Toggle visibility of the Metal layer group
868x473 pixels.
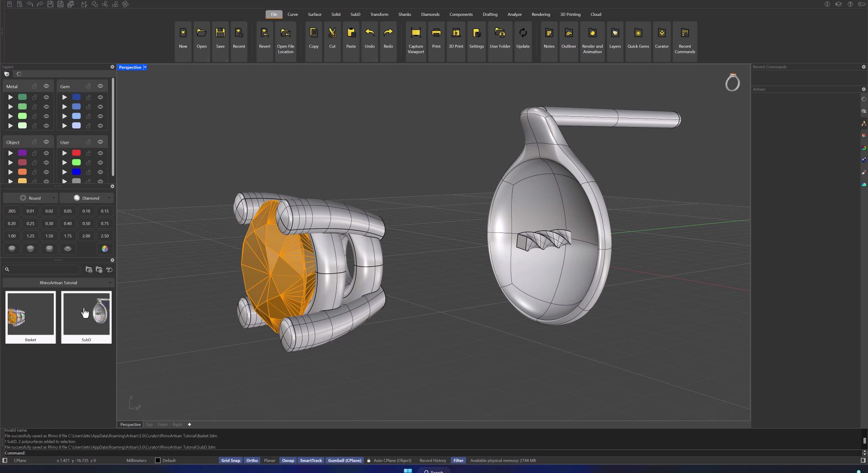46,86
